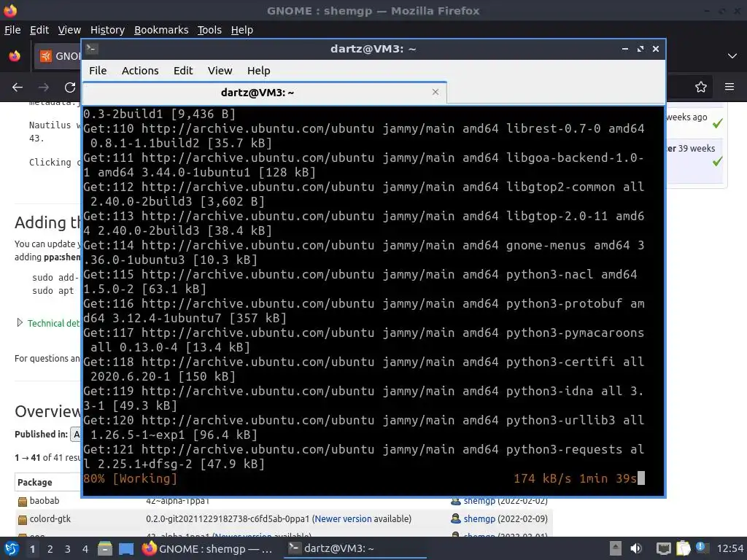Switch to workspace 3
Screen dimensions: 747x560
click(68, 549)
